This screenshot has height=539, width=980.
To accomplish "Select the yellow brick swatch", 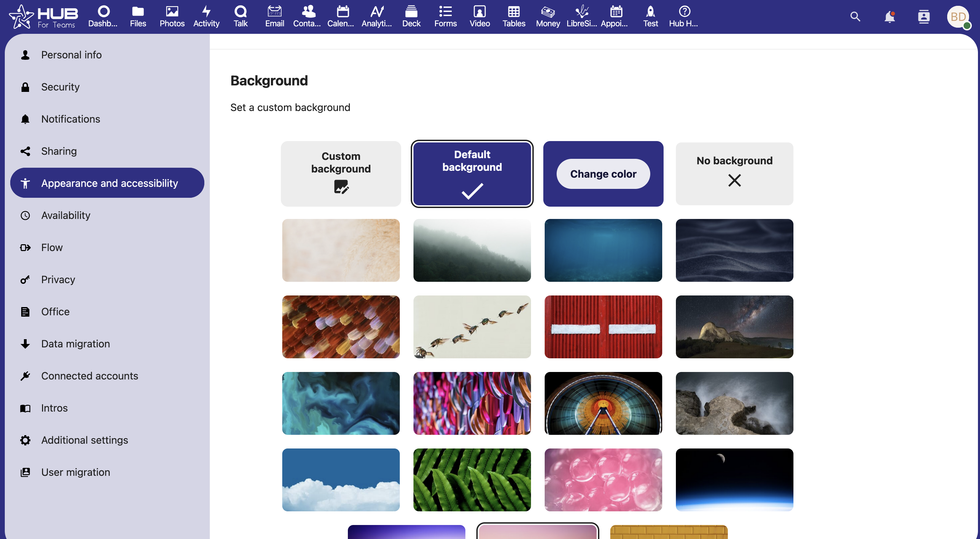I will click(669, 532).
